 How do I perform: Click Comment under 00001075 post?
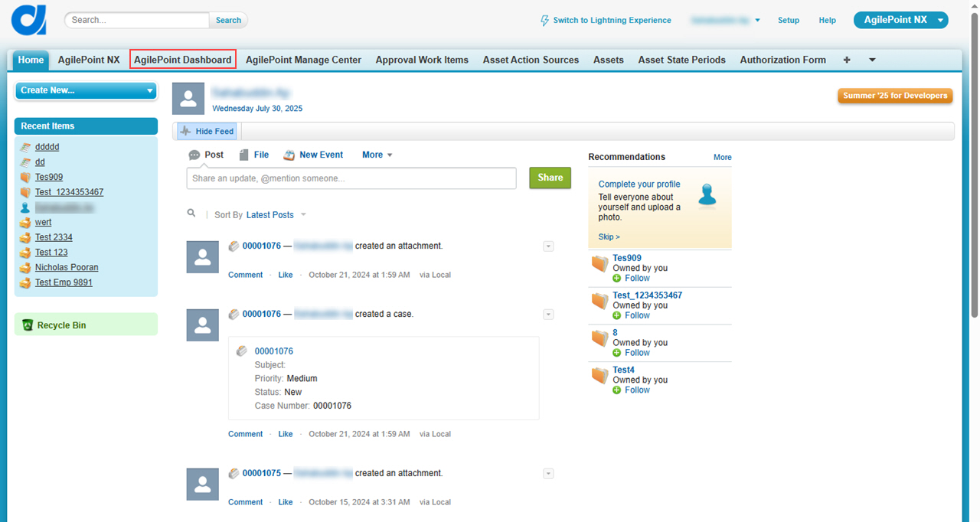pos(245,502)
